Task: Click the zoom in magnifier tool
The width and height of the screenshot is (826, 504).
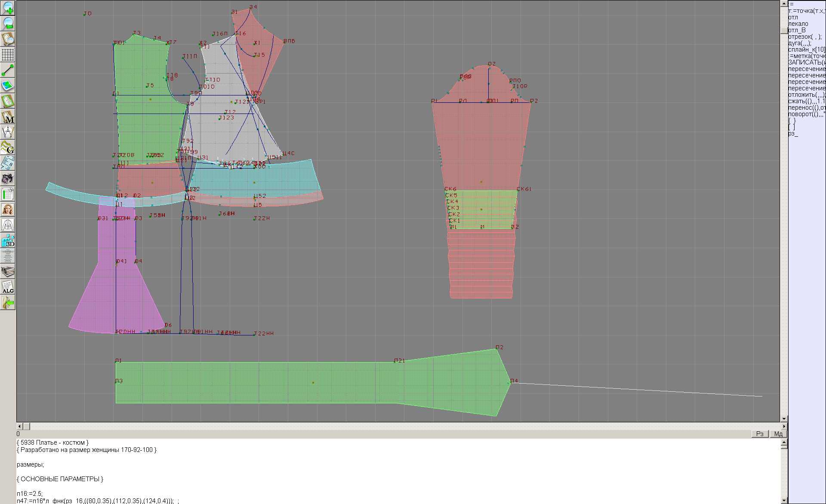Action: [8, 8]
